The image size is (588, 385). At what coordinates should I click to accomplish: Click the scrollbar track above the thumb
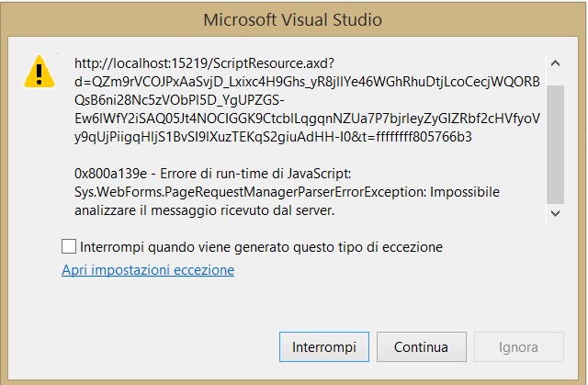point(555,79)
